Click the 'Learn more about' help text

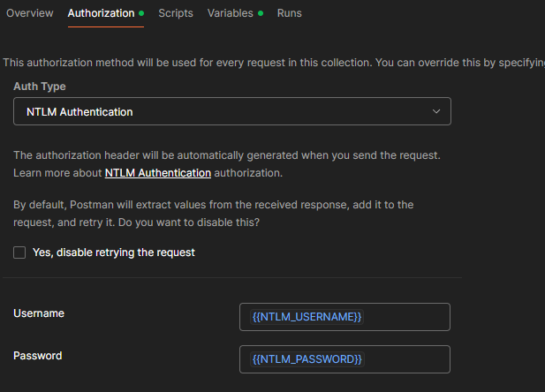tap(58, 173)
